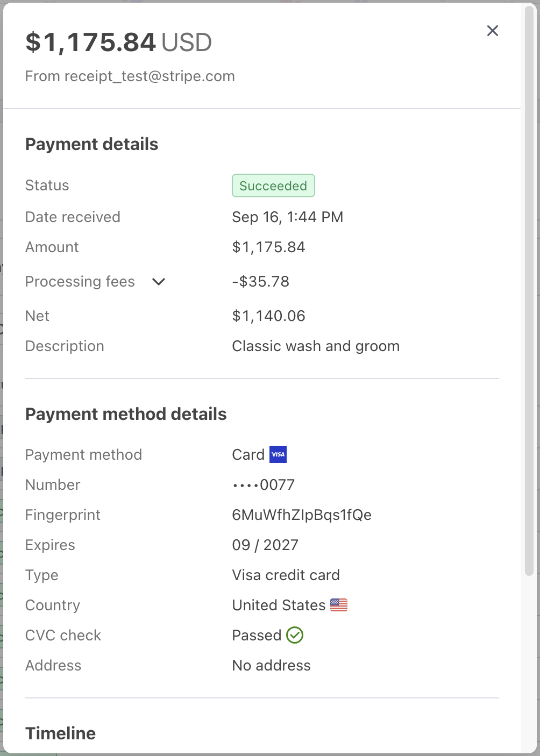
Task: Click the card number ending 0077
Action: coord(264,485)
